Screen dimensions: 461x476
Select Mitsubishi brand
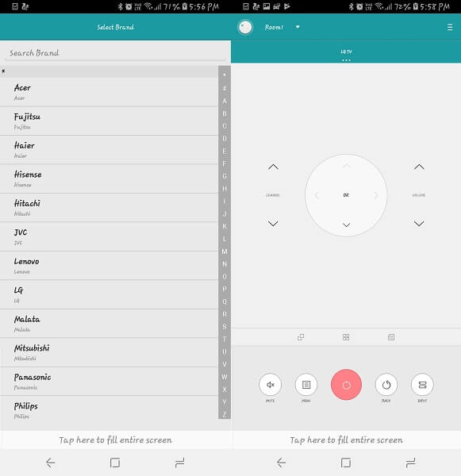109,352
